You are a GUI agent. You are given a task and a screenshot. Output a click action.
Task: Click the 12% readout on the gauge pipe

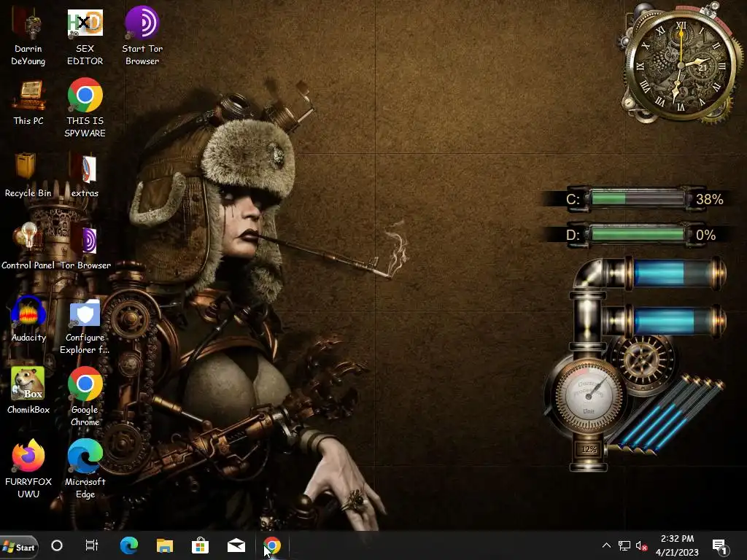tap(589, 448)
